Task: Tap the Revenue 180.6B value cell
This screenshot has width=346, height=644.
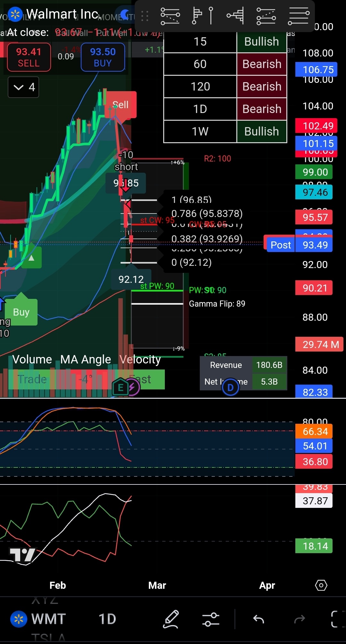Action: click(269, 365)
